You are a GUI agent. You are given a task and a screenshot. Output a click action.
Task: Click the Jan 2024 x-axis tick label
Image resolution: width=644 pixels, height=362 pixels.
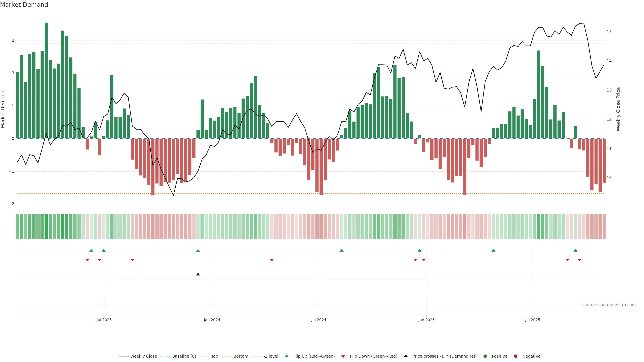pyautogui.click(x=212, y=320)
